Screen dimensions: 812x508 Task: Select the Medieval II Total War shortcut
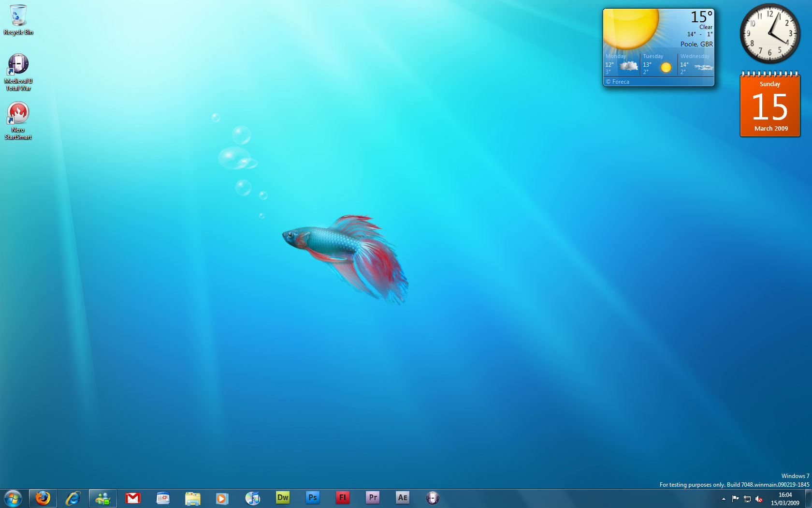18,72
